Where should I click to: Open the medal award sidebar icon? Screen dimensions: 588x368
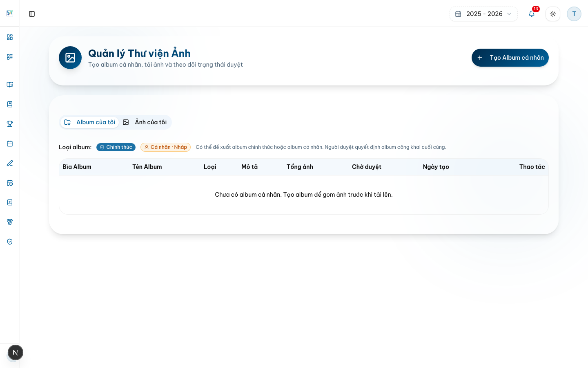[10, 222]
